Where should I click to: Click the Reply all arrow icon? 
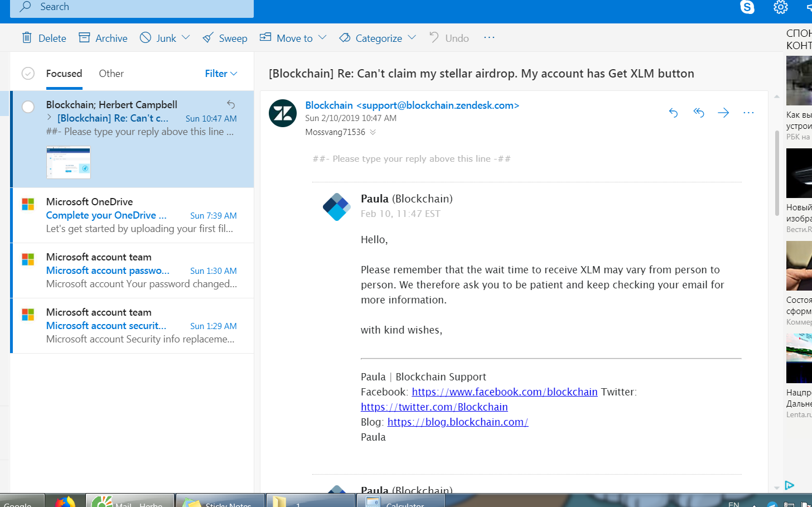point(698,113)
